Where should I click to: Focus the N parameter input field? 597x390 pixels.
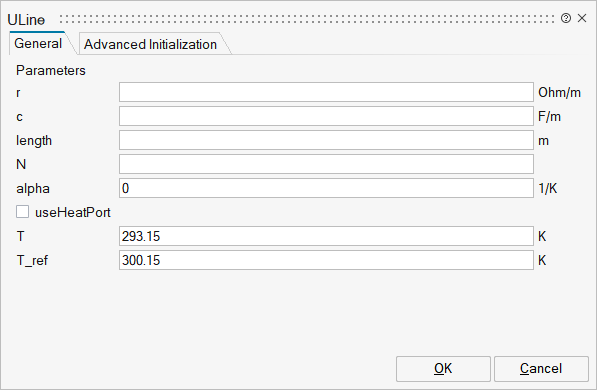[x=326, y=164]
